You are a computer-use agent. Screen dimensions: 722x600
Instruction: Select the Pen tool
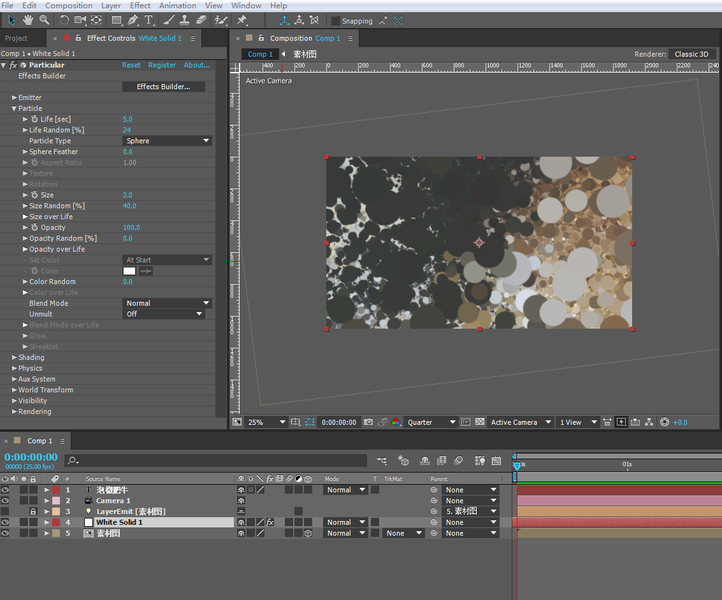134,20
